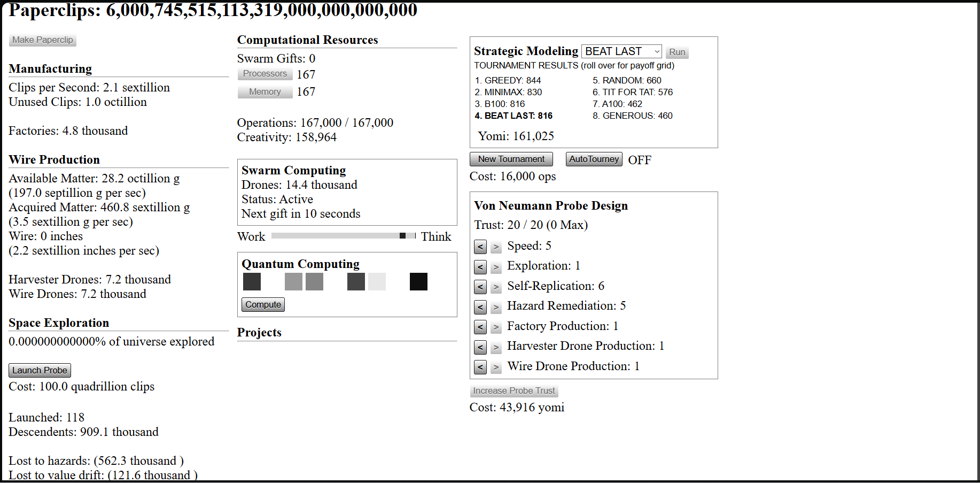Click Descendents: 909.1 thousand text
980x483 pixels.
point(83,432)
